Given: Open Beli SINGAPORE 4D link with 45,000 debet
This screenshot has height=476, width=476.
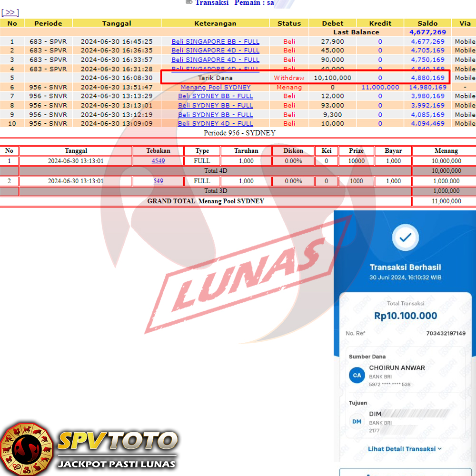Looking at the screenshot, I should (x=215, y=50).
